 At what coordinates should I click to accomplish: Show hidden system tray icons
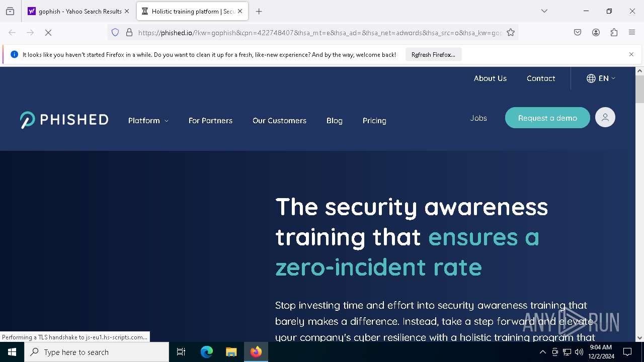[x=542, y=352]
